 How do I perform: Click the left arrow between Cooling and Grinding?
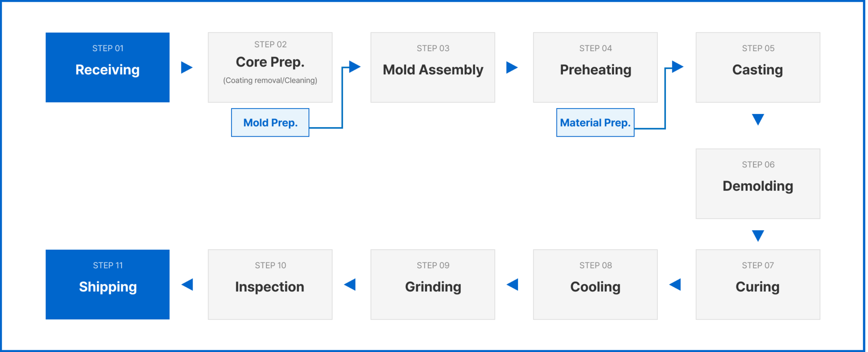pyautogui.click(x=512, y=285)
